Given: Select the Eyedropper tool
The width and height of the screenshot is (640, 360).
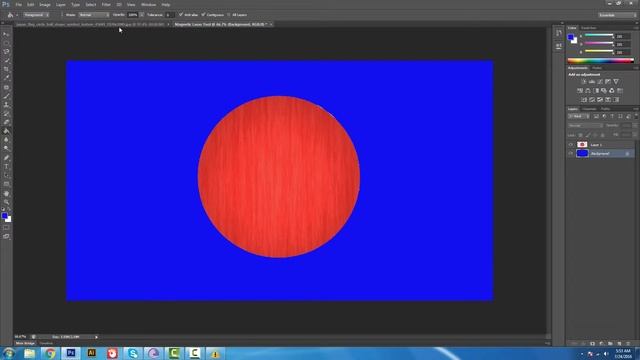Looking at the screenshot, I should [x=6, y=78].
